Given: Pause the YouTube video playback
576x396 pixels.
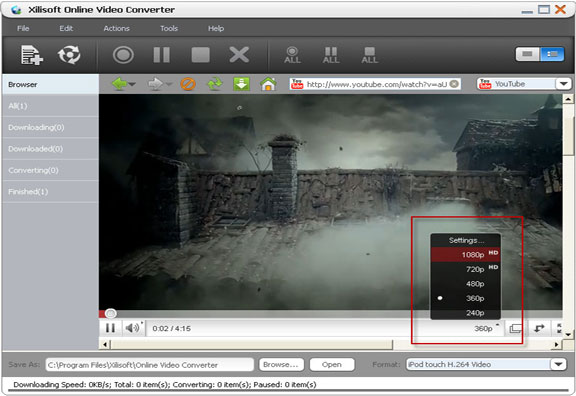Looking at the screenshot, I should pos(110,328).
